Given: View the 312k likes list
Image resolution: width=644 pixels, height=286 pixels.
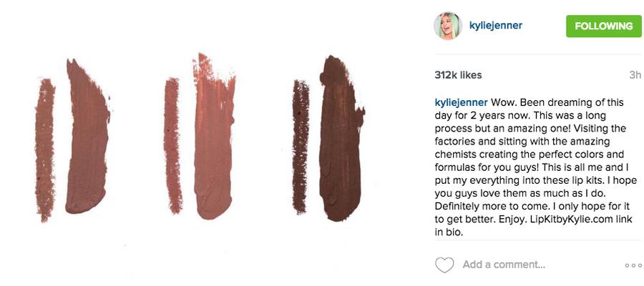Looking at the screenshot, I should coord(459,75).
